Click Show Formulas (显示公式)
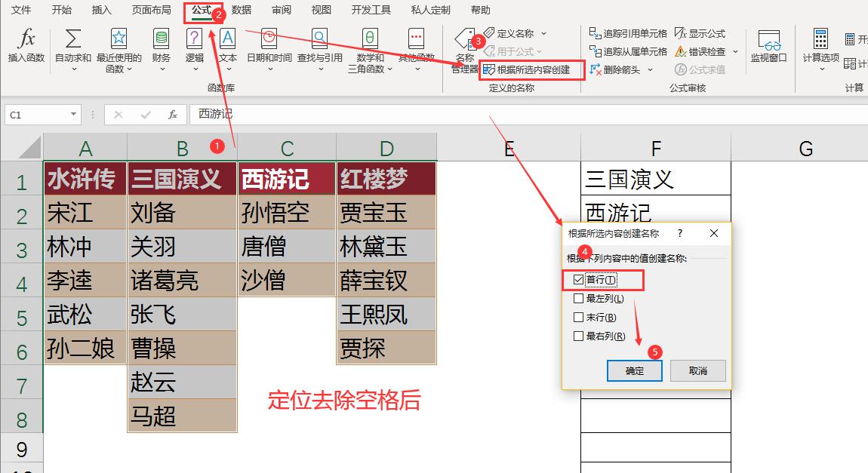 [x=700, y=33]
